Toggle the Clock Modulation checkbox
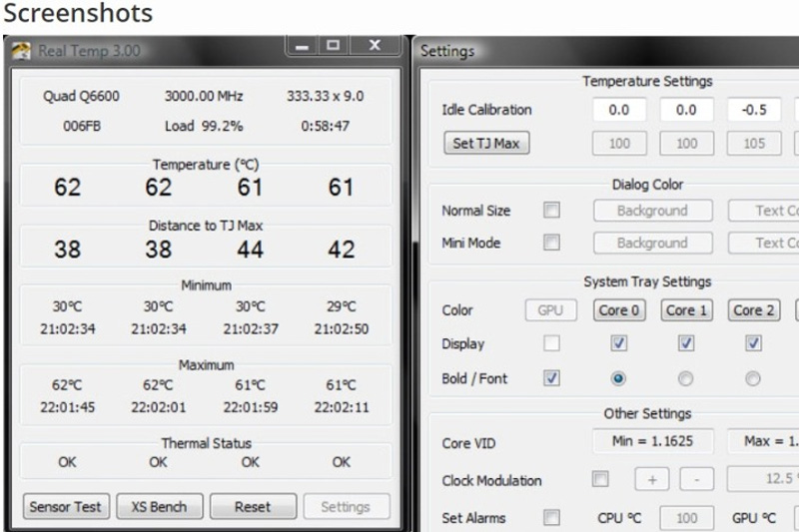 click(600, 478)
